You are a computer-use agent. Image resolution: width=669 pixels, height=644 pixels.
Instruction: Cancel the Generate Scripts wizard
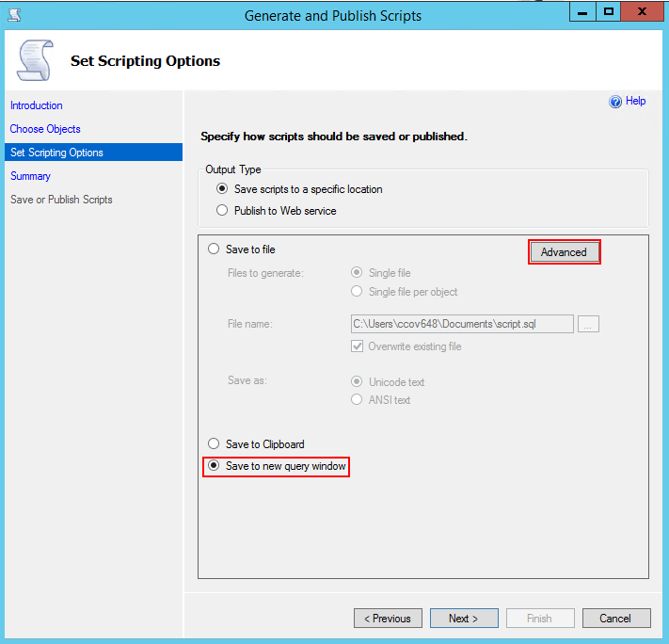tap(615, 619)
